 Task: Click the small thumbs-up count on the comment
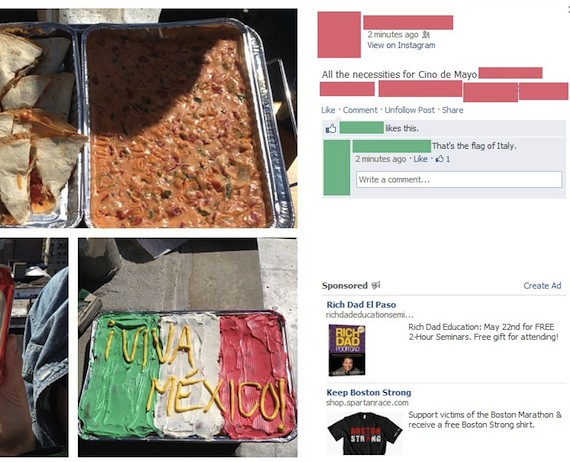pos(443,159)
